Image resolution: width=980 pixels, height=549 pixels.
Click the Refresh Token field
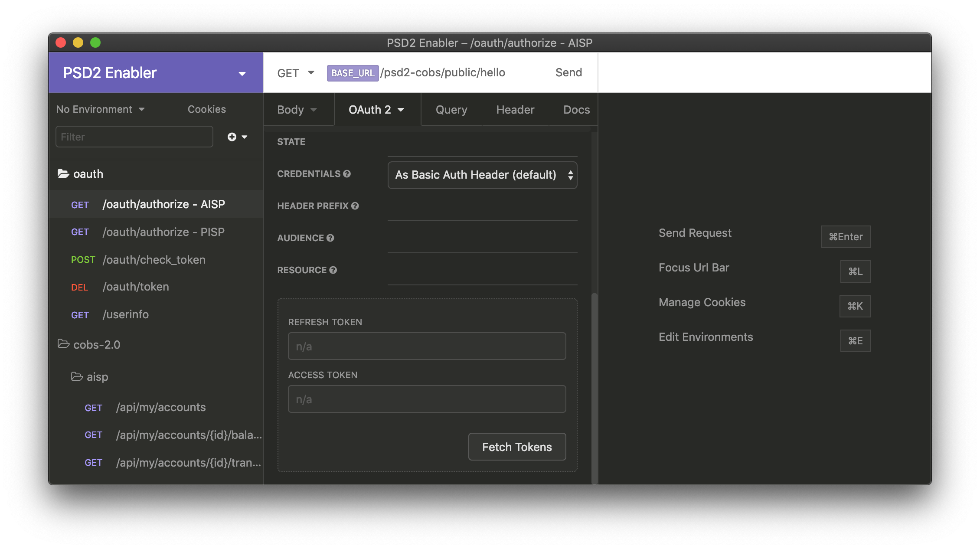pyautogui.click(x=427, y=346)
